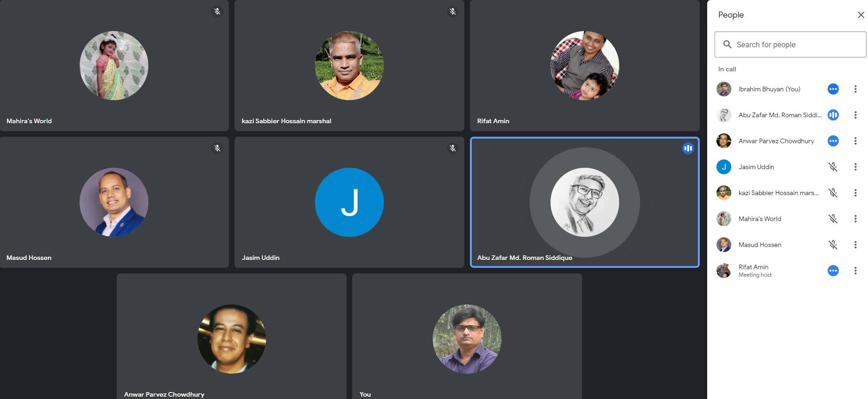Click blue status icon beside Ibrahim Bhuyan

(x=833, y=89)
